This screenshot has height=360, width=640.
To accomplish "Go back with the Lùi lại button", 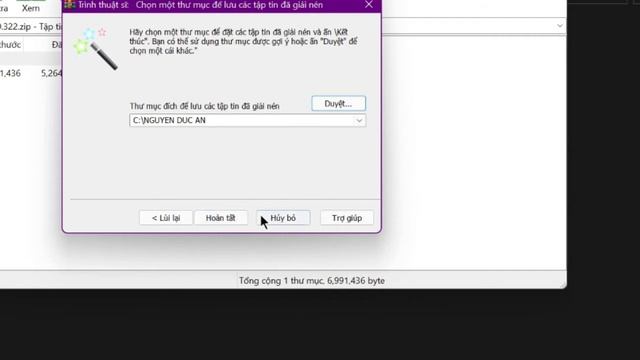I will (x=166, y=218).
